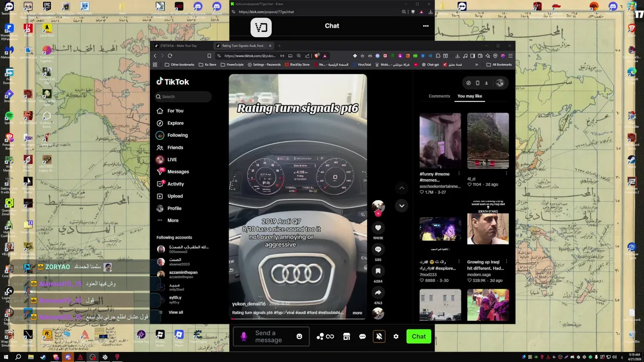Open the TikTok coins compass icon
The image size is (644, 362).
click(468, 83)
